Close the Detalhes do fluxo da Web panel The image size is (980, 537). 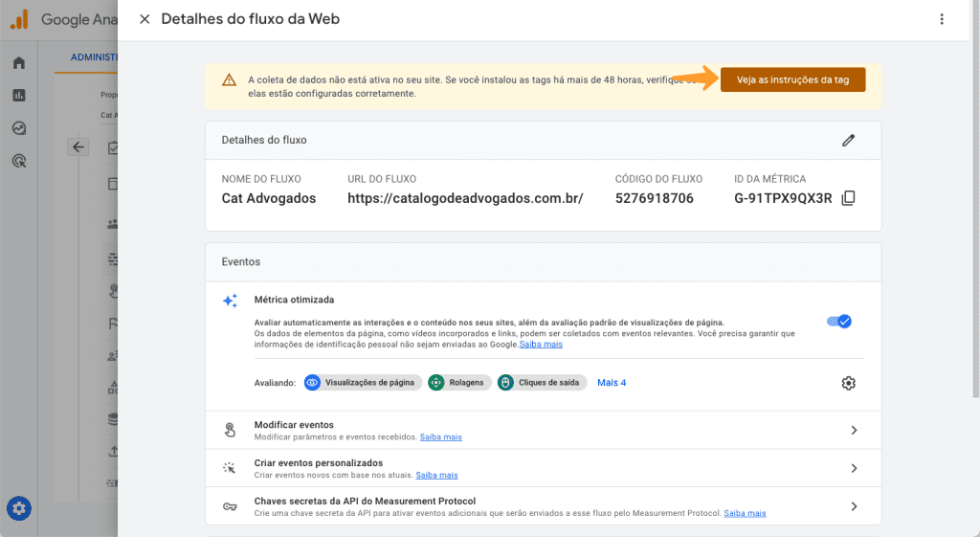click(x=145, y=19)
